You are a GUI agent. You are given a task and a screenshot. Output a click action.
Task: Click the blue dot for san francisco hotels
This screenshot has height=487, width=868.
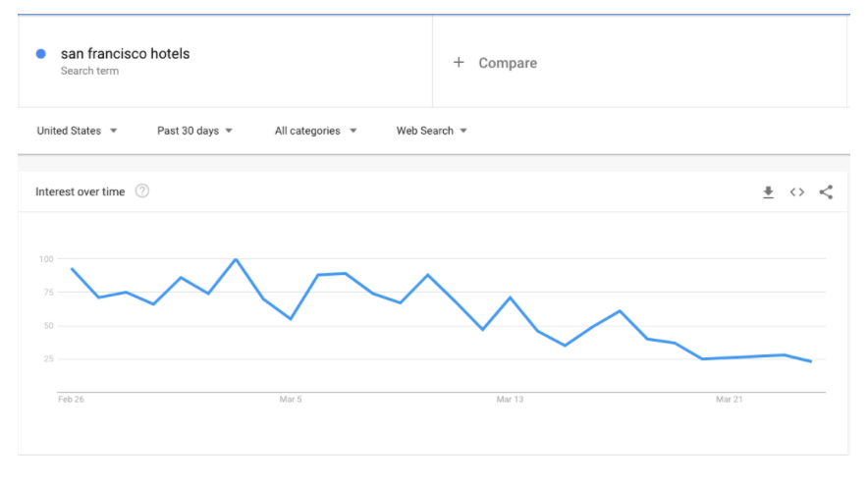(x=41, y=54)
